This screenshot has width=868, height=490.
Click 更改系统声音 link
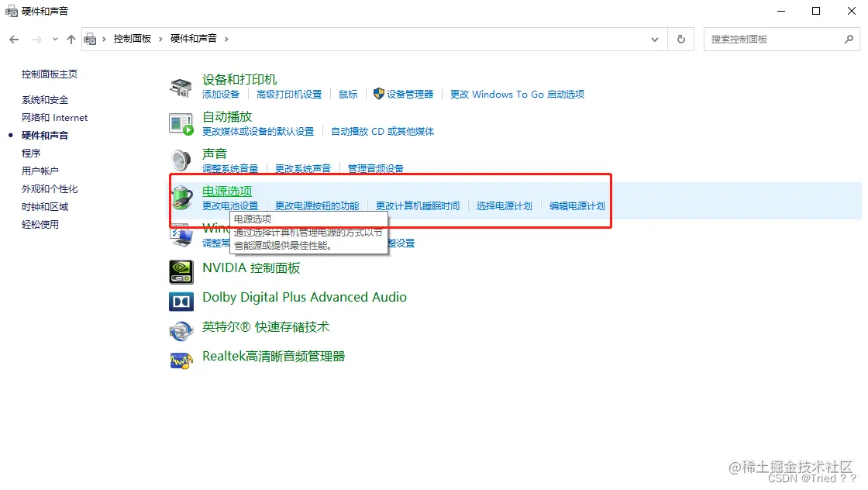click(303, 168)
